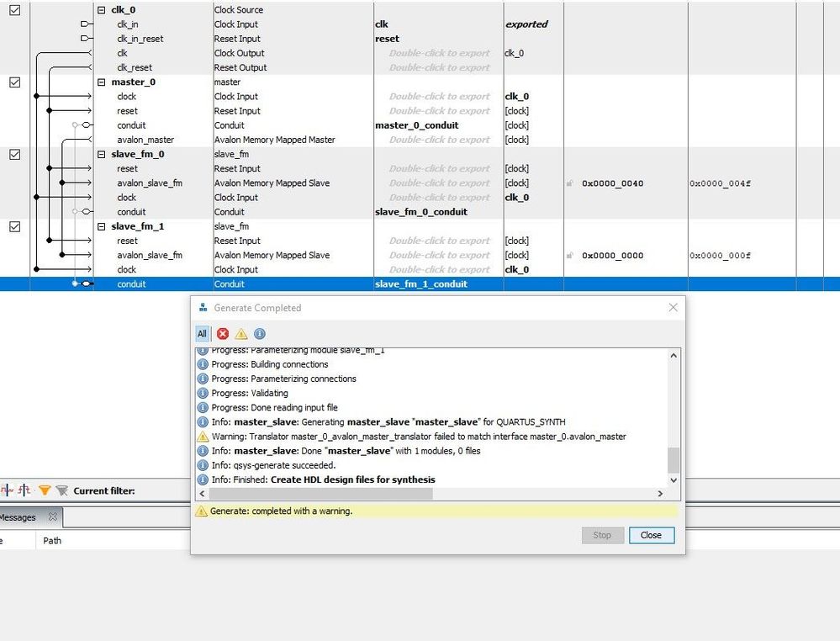This screenshot has width=840, height=641.
Task: Select the avalon_master interface row
Action: (145, 140)
